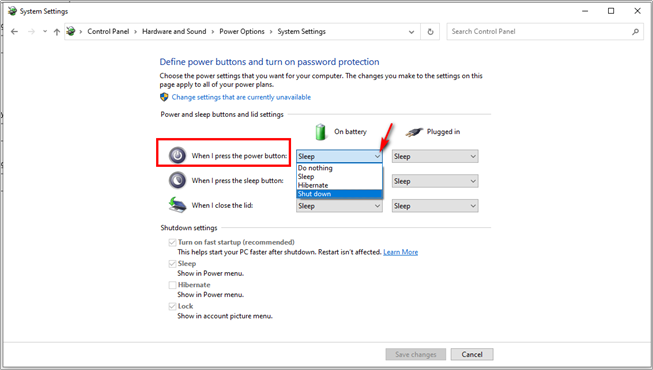Viewport: 653px width, 370px height.
Task: Click the forward navigation arrow
Action: tap(31, 32)
